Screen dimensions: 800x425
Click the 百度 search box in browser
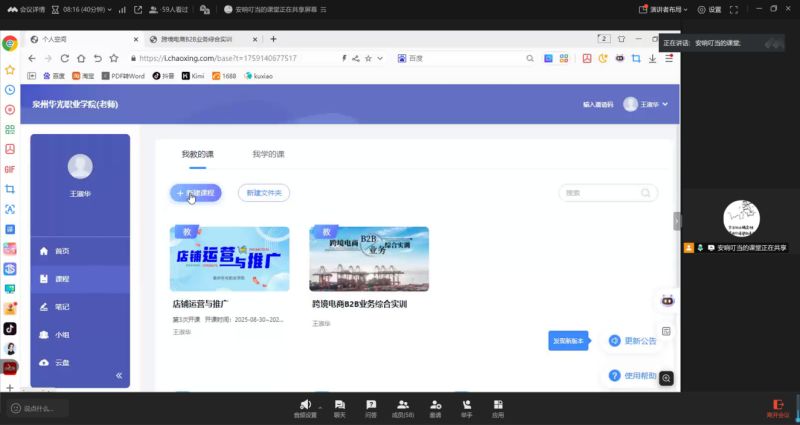(462, 59)
